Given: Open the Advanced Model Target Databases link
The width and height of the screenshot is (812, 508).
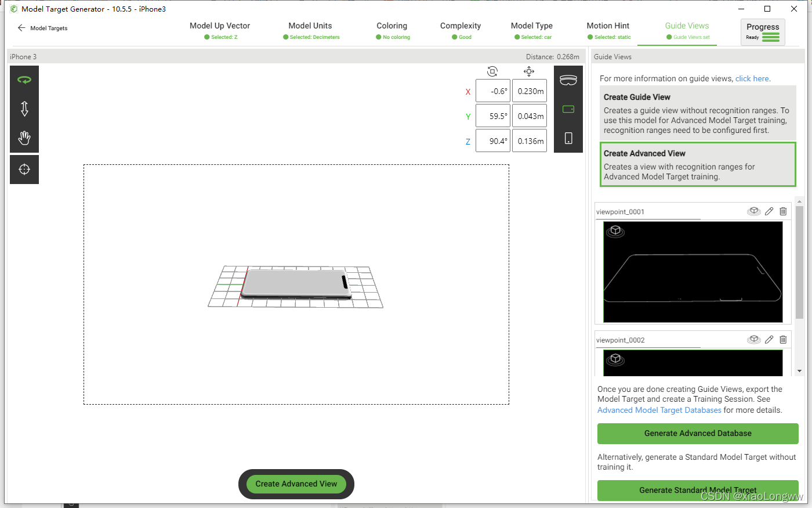Looking at the screenshot, I should click(x=659, y=410).
